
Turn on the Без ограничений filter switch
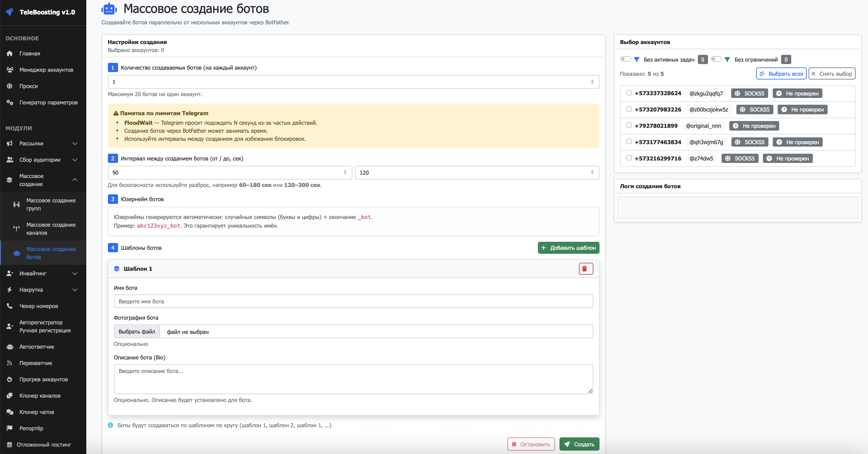click(716, 59)
